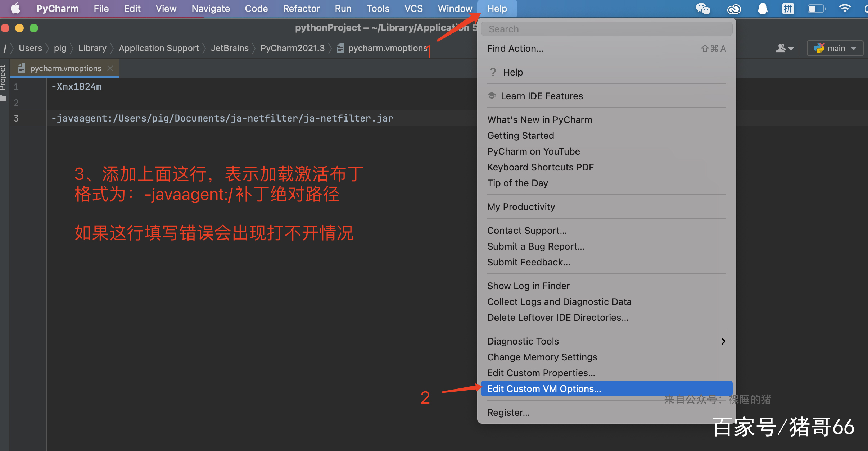Click the battery status icon

(x=817, y=8)
